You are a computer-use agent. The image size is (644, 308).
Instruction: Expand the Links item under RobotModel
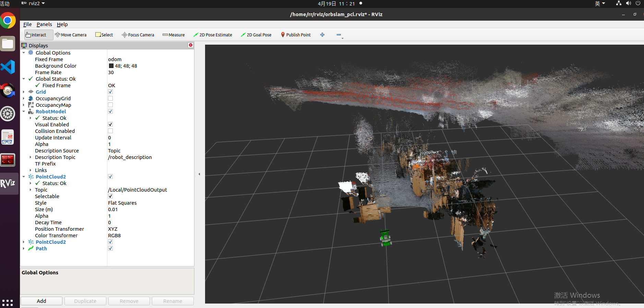pyautogui.click(x=31, y=170)
